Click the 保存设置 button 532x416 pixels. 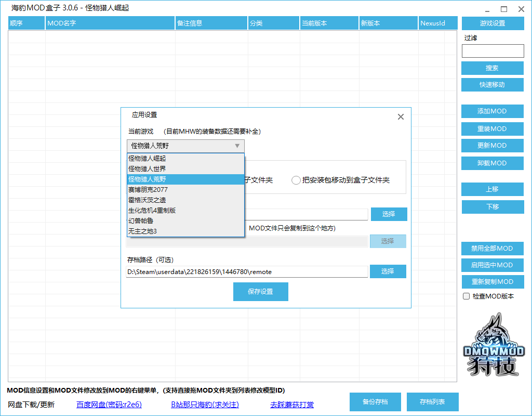261,292
